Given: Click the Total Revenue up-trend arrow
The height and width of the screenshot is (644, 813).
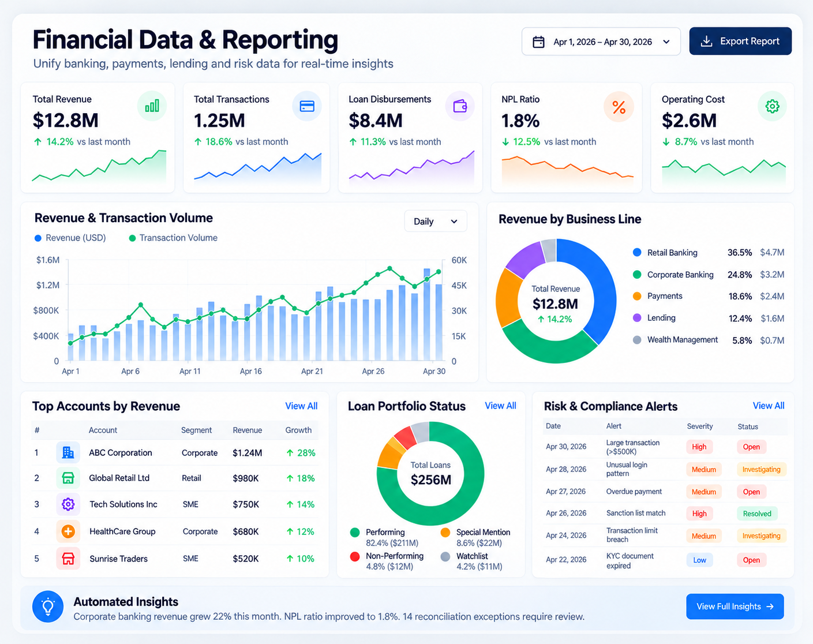Looking at the screenshot, I should pyautogui.click(x=38, y=142).
